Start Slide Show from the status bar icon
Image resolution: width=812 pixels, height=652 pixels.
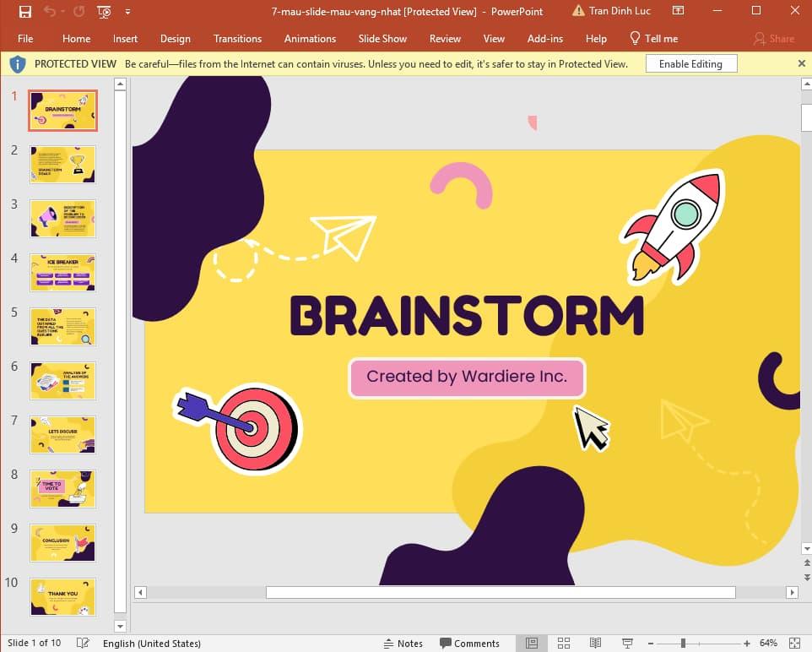click(626, 643)
